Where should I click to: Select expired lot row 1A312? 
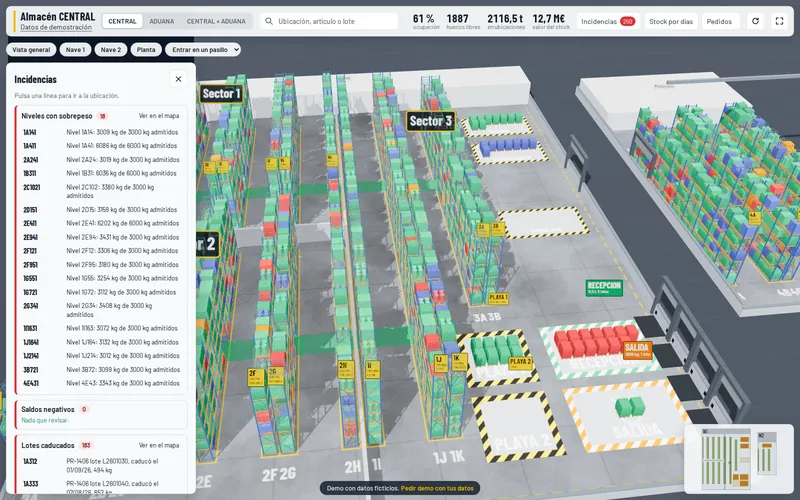[x=101, y=465]
